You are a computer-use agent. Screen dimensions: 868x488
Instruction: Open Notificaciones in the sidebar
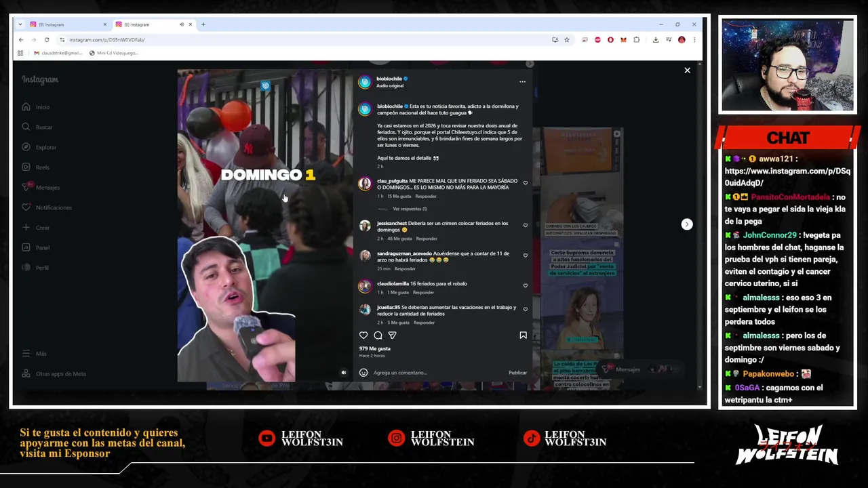coord(47,207)
